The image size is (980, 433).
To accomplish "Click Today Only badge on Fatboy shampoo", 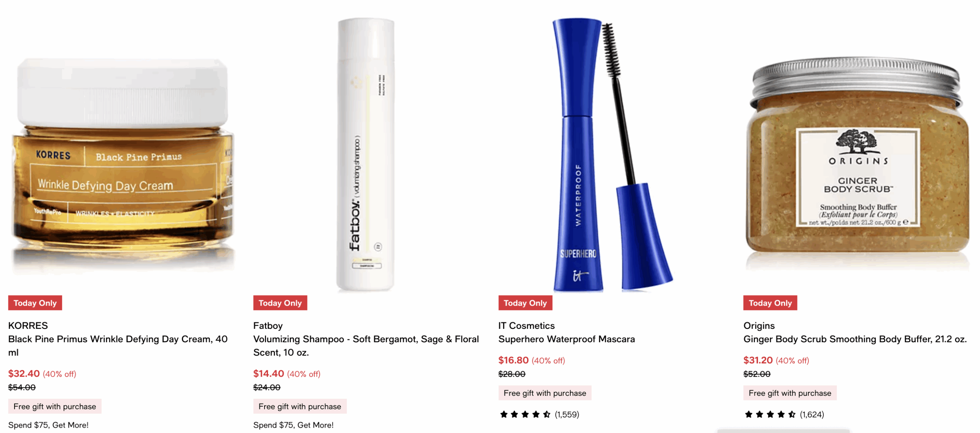I will 280,303.
